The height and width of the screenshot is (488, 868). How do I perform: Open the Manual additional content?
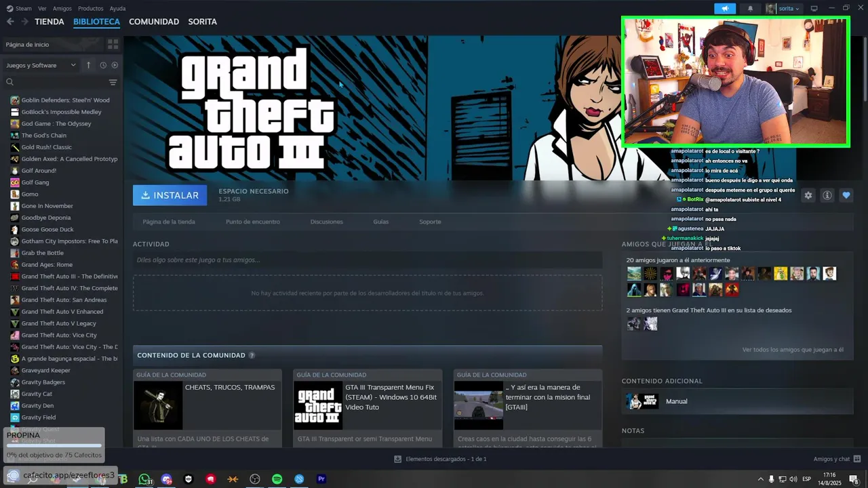(737, 401)
